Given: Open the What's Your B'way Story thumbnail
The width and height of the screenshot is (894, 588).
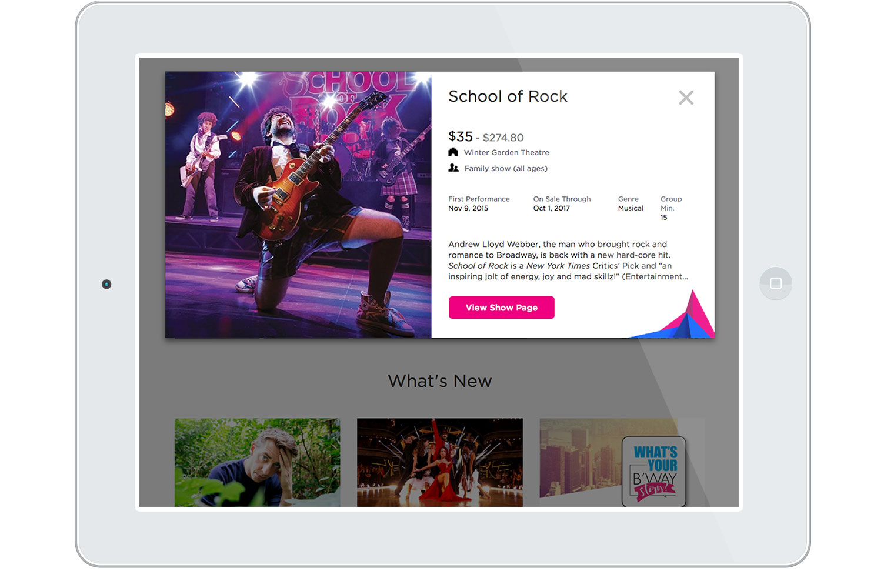Looking at the screenshot, I should click(622, 462).
